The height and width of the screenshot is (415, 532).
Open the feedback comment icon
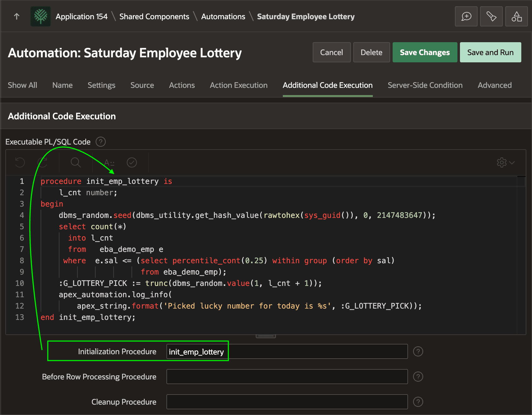(x=466, y=16)
